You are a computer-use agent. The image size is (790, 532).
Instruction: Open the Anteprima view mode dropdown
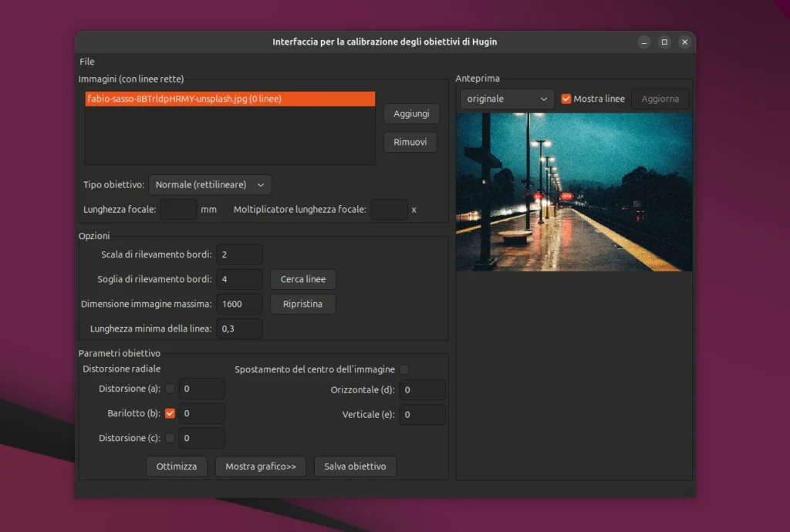pos(506,99)
